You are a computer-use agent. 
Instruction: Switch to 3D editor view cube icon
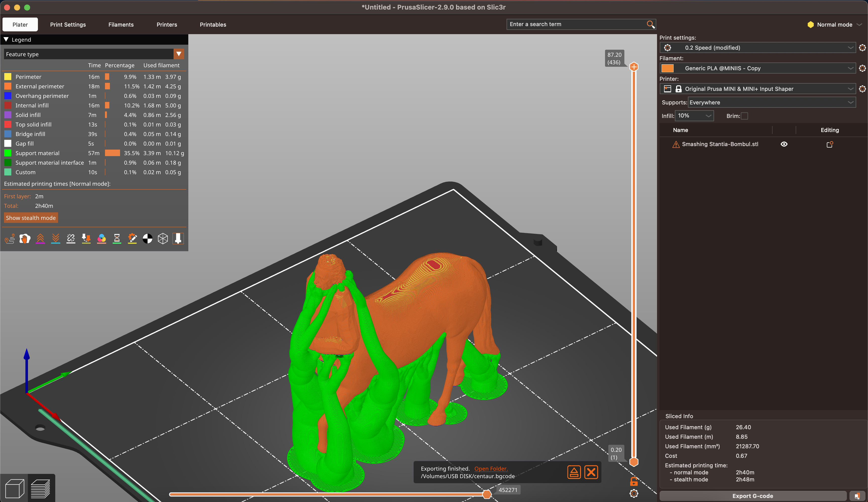coord(15,488)
